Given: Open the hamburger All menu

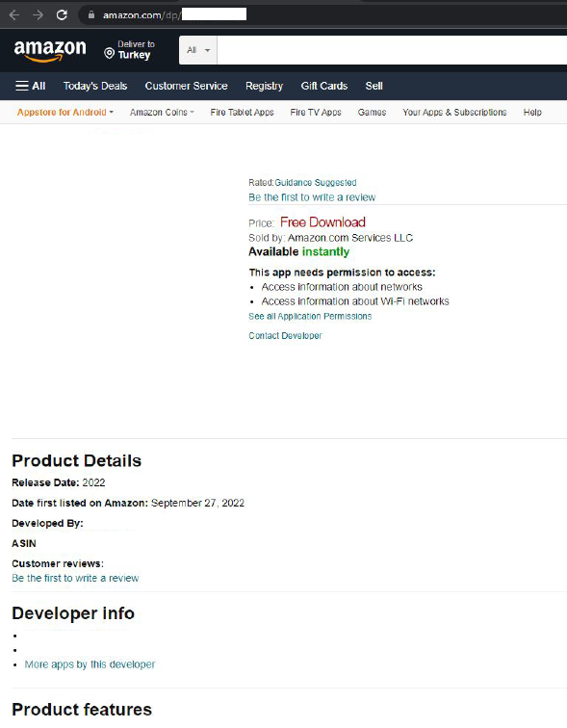Looking at the screenshot, I should pos(30,86).
